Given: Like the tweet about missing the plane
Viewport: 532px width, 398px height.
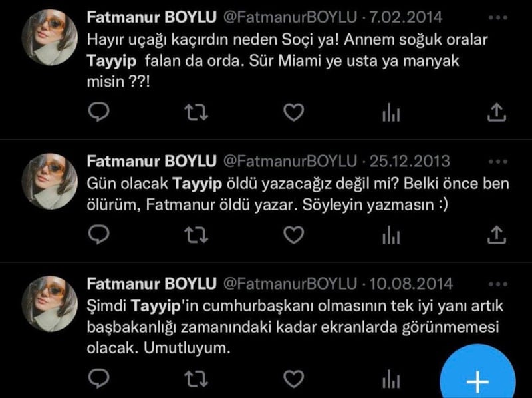Looking at the screenshot, I should point(293,112).
